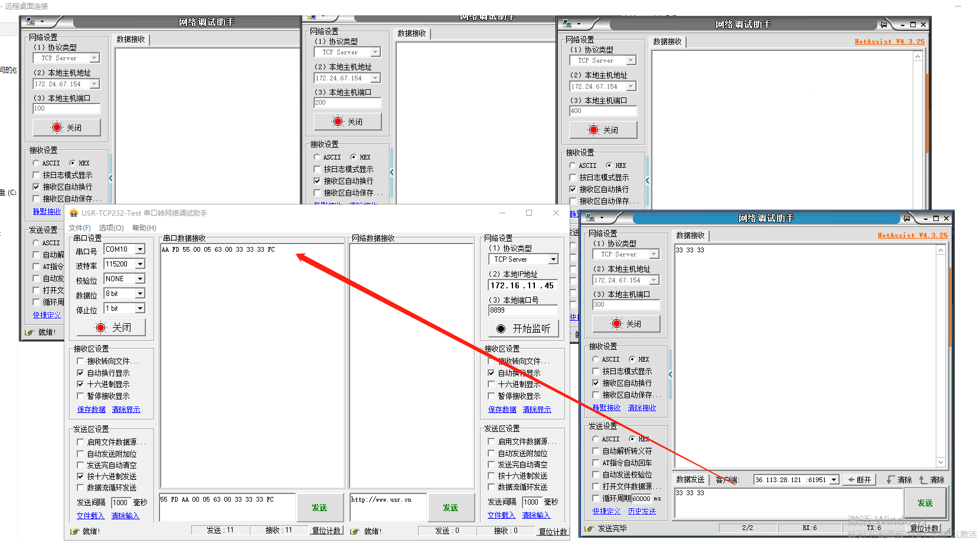The image size is (980, 543).
Task: Select 数据接收 tab in port 400 window
Action: (x=668, y=41)
